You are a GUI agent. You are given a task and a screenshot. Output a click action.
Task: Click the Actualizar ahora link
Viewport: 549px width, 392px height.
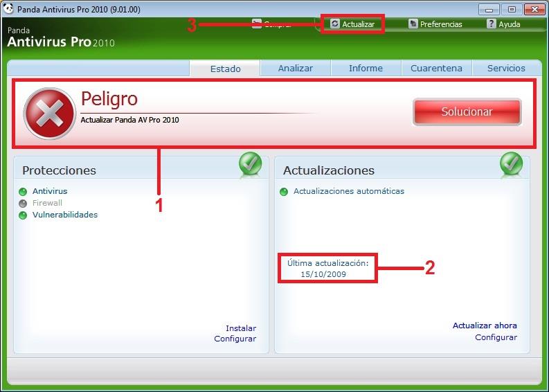pyautogui.click(x=485, y=326)
